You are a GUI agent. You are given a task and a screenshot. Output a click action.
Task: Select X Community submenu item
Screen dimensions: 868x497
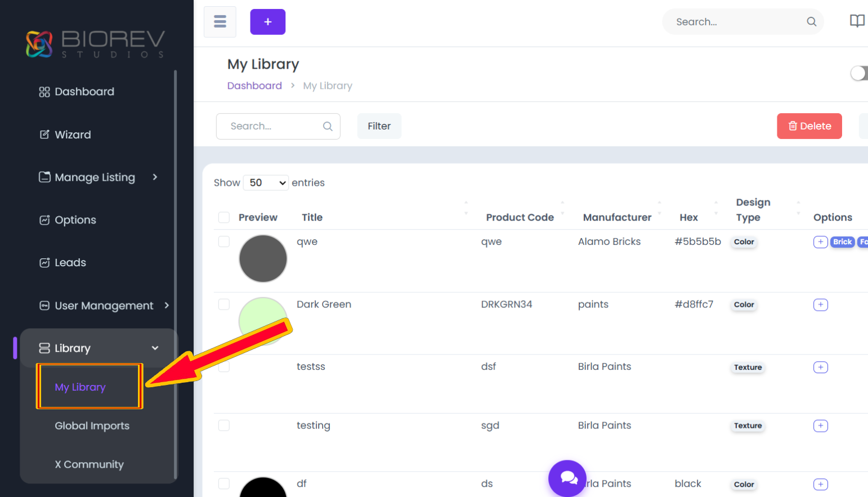[x=89, y=464]
